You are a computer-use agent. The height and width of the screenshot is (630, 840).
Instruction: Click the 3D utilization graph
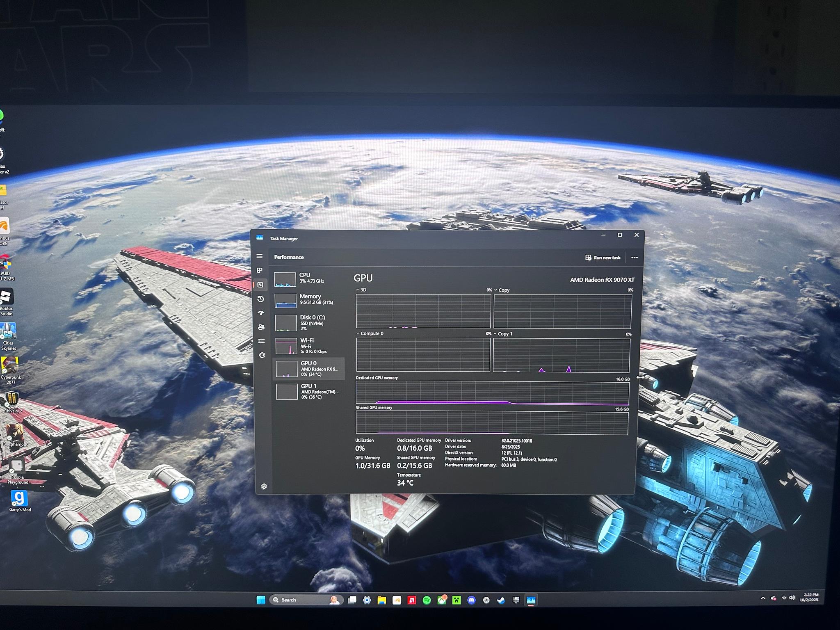423,311
